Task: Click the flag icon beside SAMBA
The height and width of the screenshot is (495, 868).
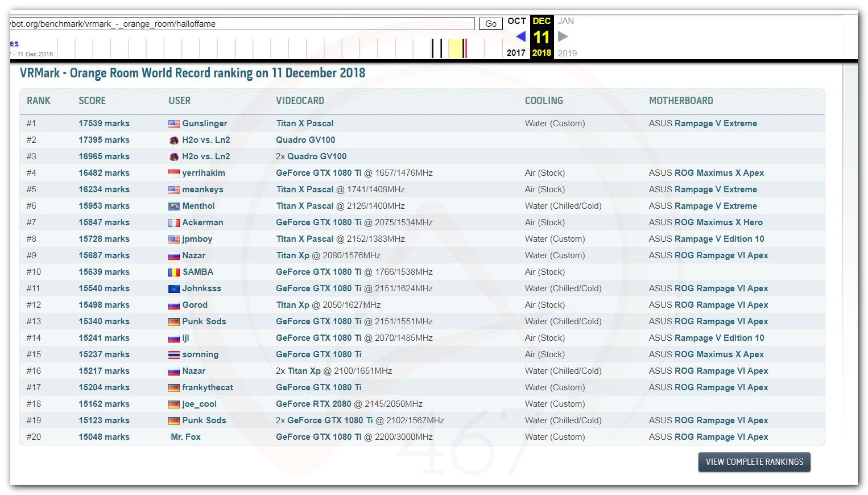Action: point(174,272)
